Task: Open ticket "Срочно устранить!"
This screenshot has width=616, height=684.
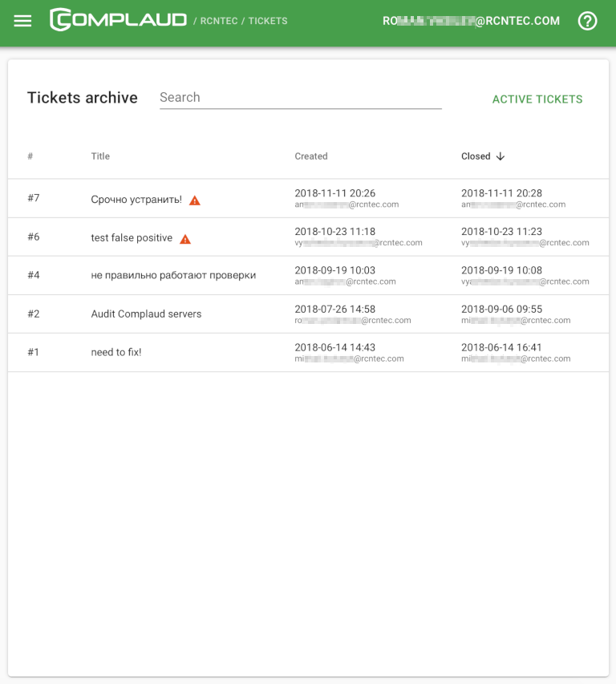Action: click(x=136, y=199)
